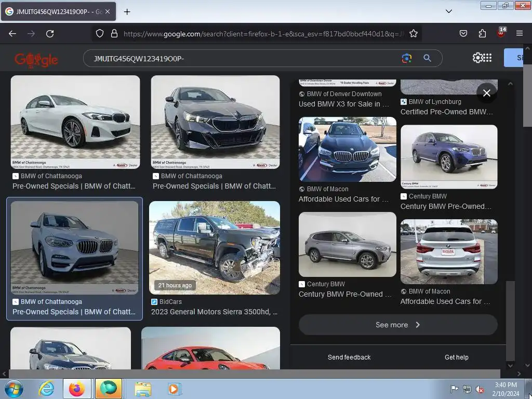
Task: Open the white BMW sedan thumbnail
Action: pyautogui.click(x=75, y=122)
